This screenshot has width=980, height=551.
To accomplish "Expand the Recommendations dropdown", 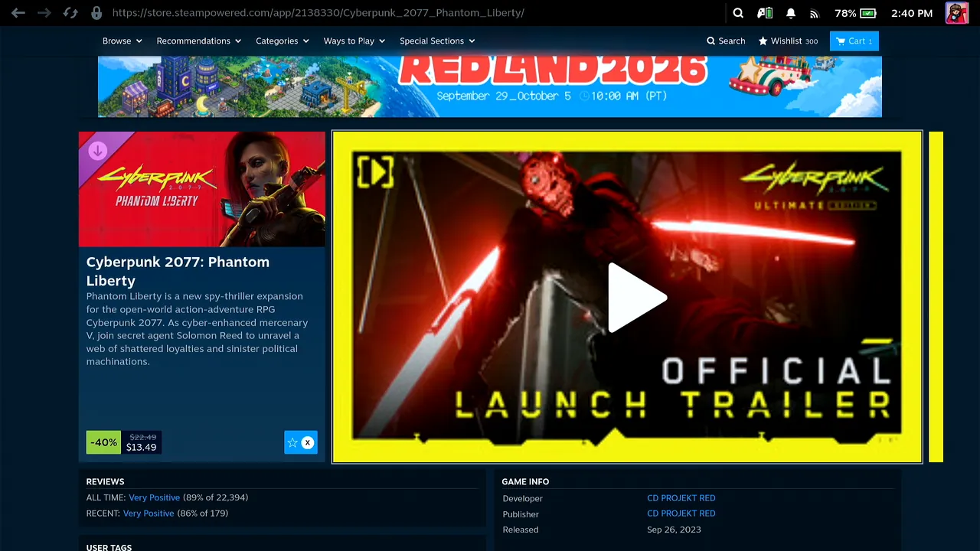I will [199, 41].
